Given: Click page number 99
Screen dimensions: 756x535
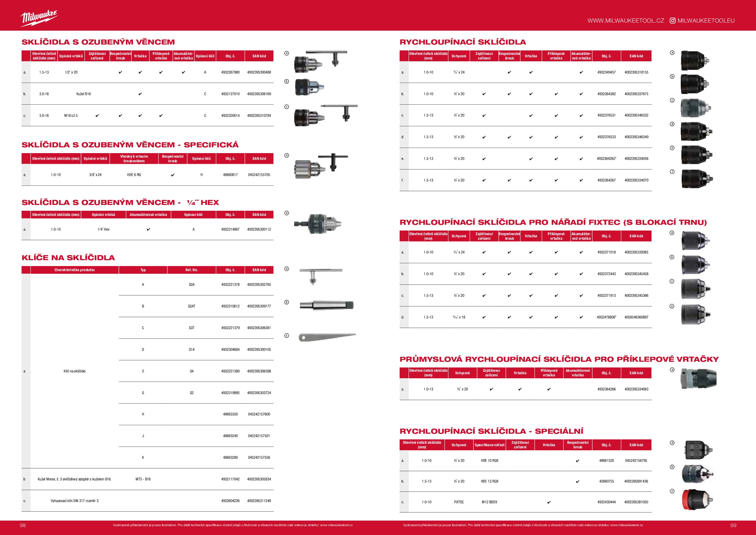Looking at the screenshot, I should click(733, 525).
